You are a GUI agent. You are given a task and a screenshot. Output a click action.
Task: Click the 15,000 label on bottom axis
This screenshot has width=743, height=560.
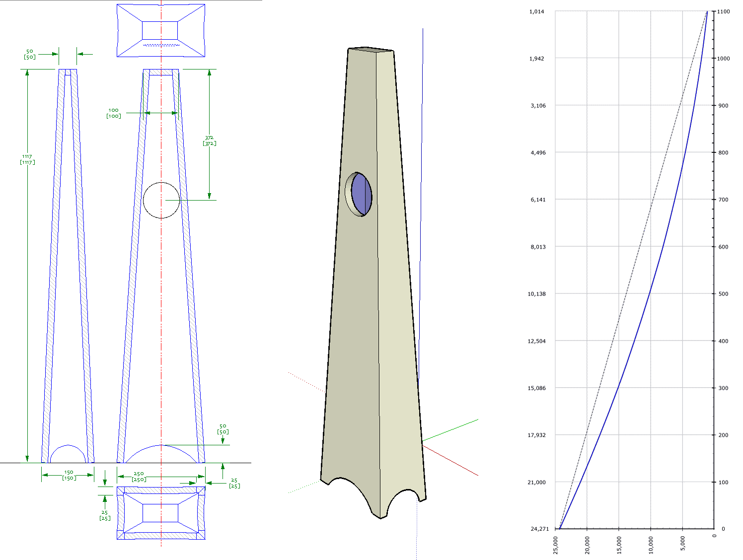[619, 545]
